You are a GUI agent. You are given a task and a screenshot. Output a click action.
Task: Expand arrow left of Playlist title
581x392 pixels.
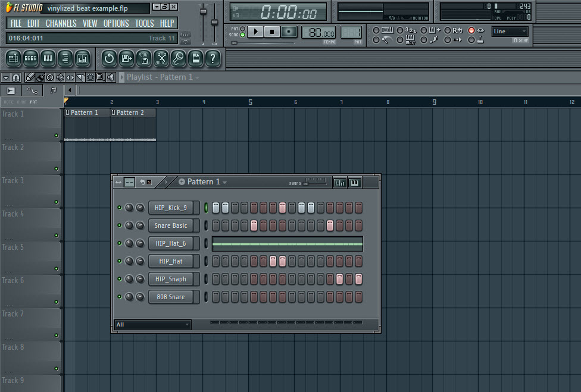[x=121, y=77]
